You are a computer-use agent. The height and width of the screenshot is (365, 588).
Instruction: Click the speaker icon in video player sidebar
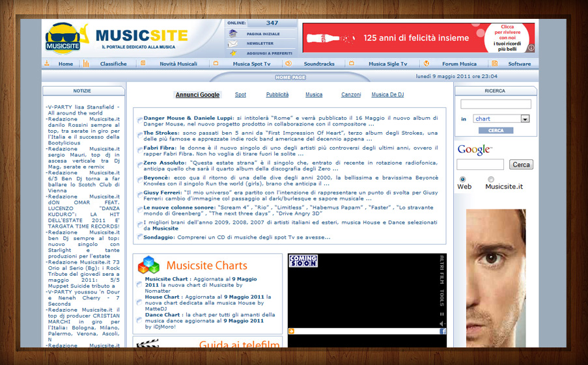(441, 323)
